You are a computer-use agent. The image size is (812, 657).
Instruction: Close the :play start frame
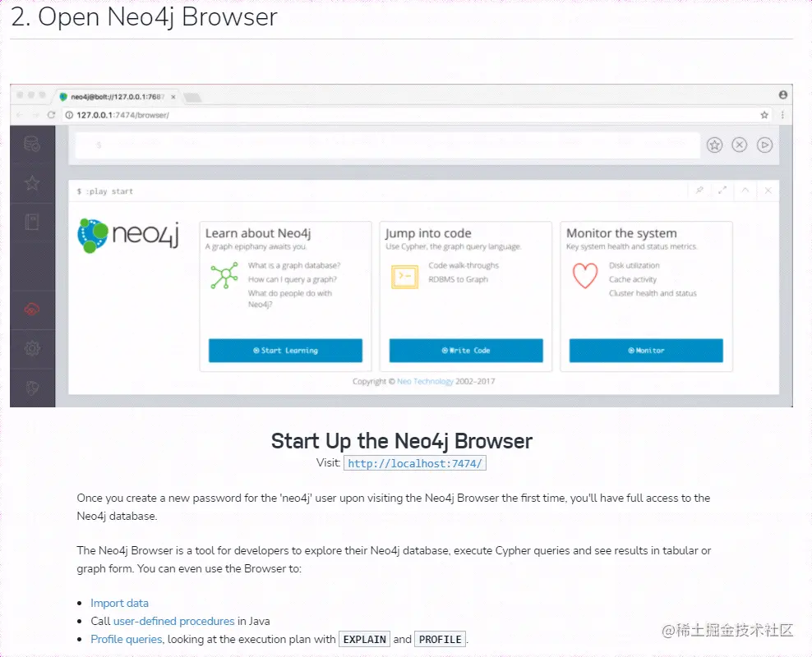(x=768, y=191)
